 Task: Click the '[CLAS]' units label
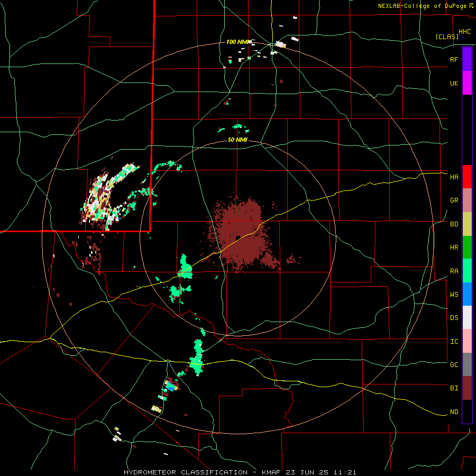[447, 36]
